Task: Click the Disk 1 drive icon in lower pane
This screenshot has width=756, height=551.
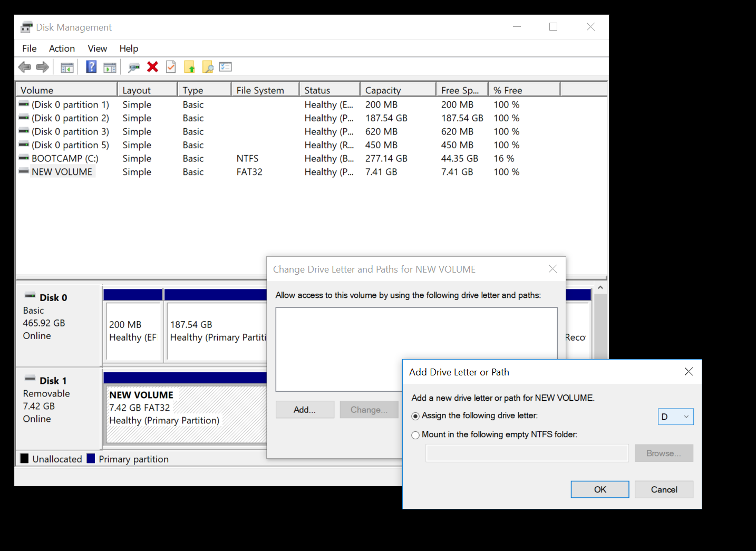Action: [x=30, y=379]
